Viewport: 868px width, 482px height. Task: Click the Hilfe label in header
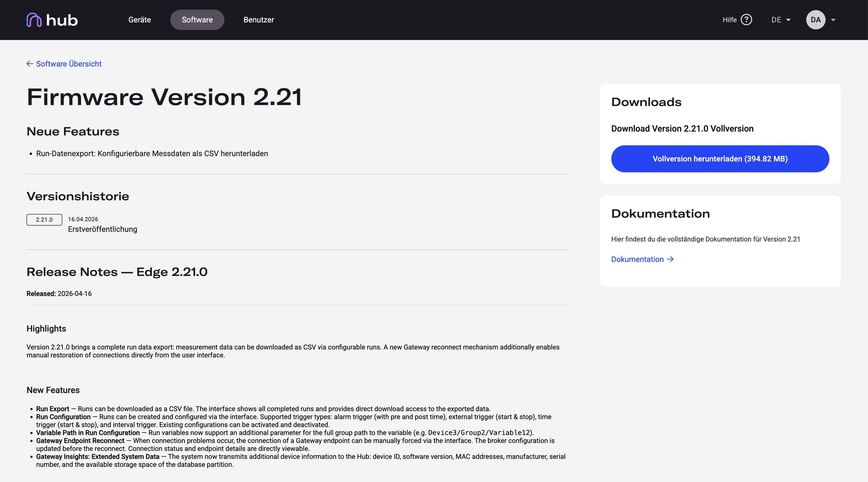pos(730,20)
